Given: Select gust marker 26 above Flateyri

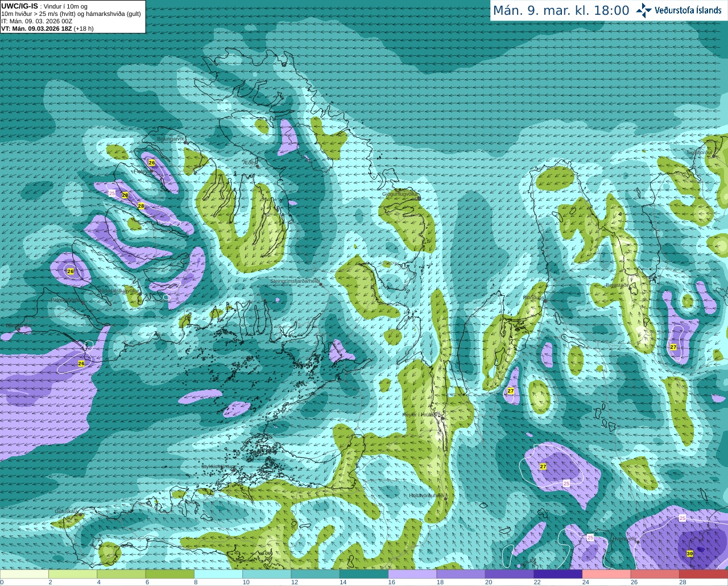Looking at the screenshot, I should point(152,163).
